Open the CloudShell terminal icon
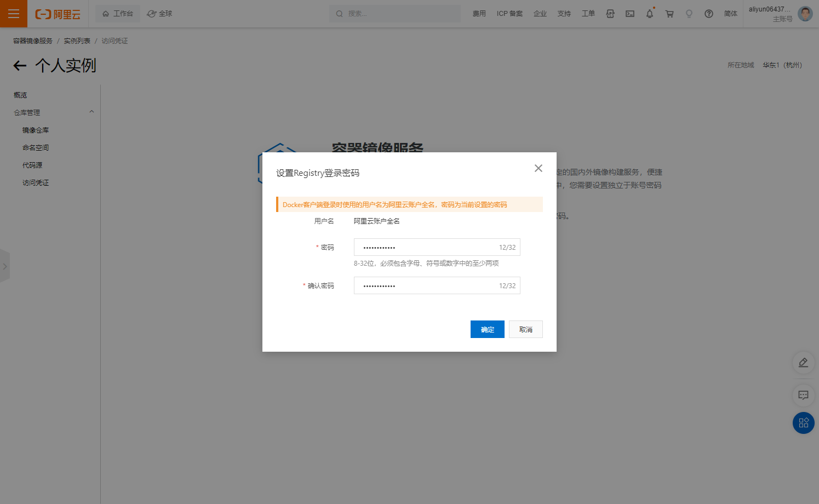819x504 pixels. coord(629,13)
